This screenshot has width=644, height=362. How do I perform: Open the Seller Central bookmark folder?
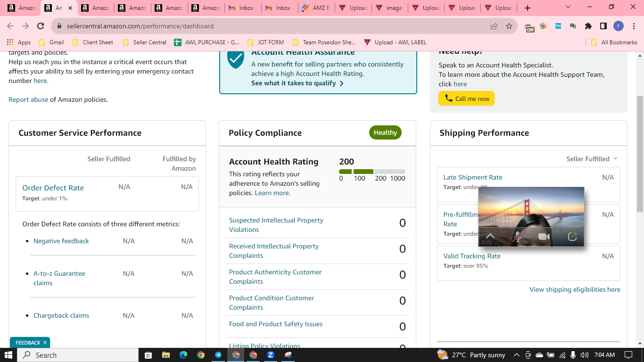144,42
